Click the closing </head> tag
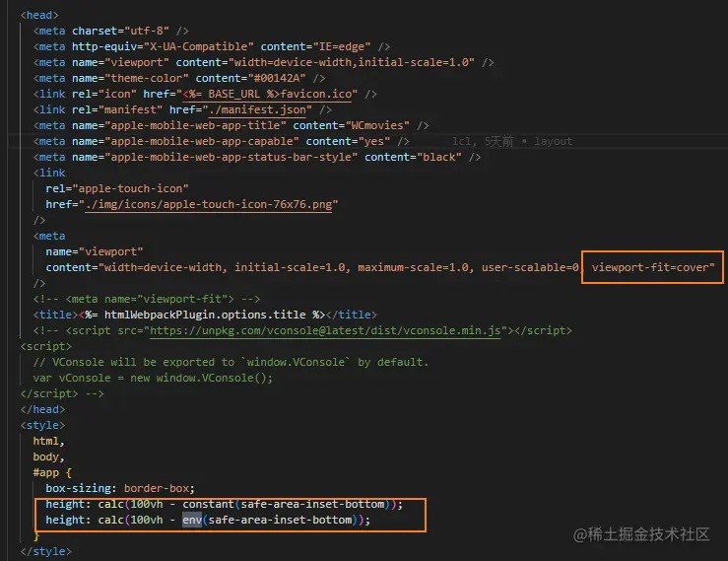 click(x=42, y=409)
